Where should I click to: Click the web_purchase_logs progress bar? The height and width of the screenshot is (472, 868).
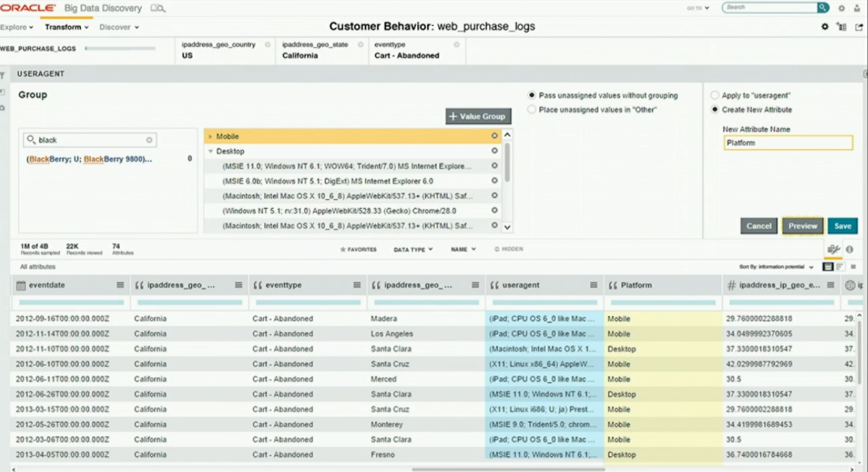click(x=120, y=48)
